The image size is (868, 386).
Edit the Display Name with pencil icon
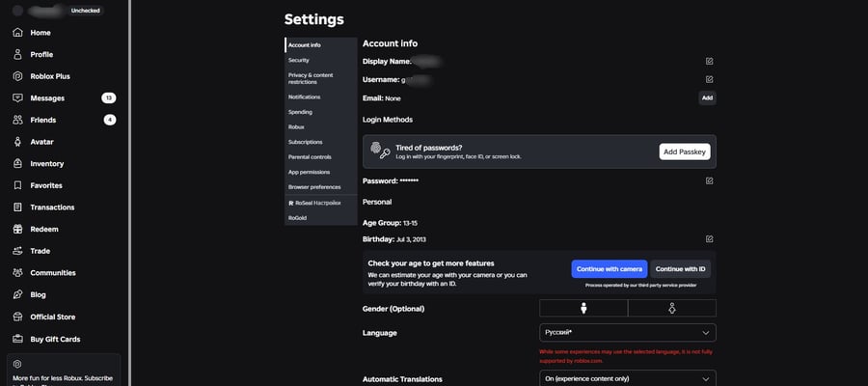(709, 61)
